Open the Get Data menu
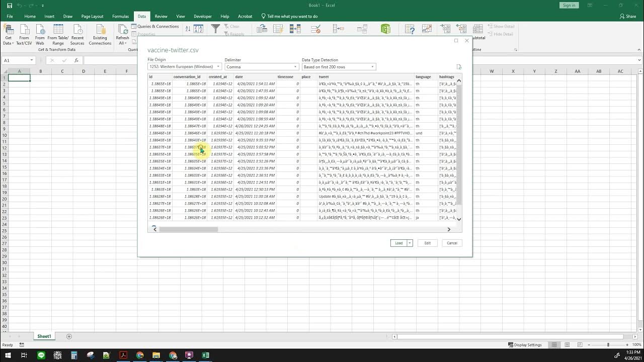Screen dimensions: 644x362 [8, 34]
